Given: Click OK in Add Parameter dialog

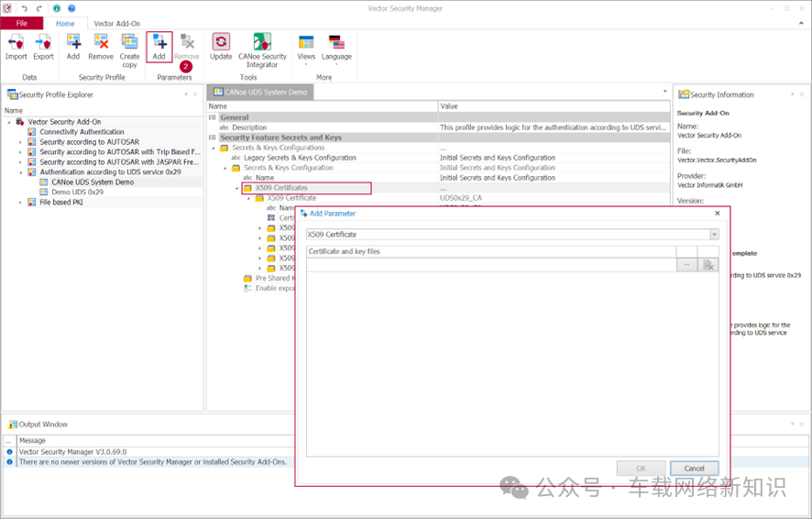Looking at the screenshot, I should point(642,469).
